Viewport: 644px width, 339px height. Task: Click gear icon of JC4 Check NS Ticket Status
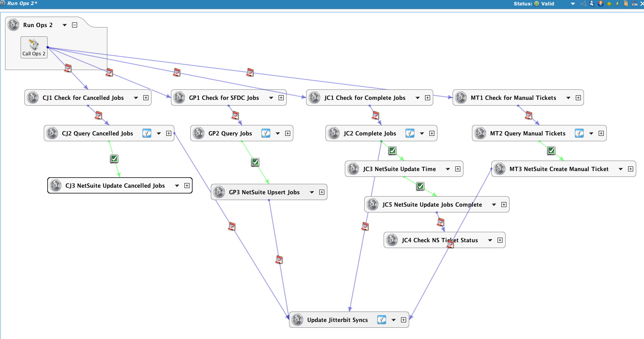[392, 240]
